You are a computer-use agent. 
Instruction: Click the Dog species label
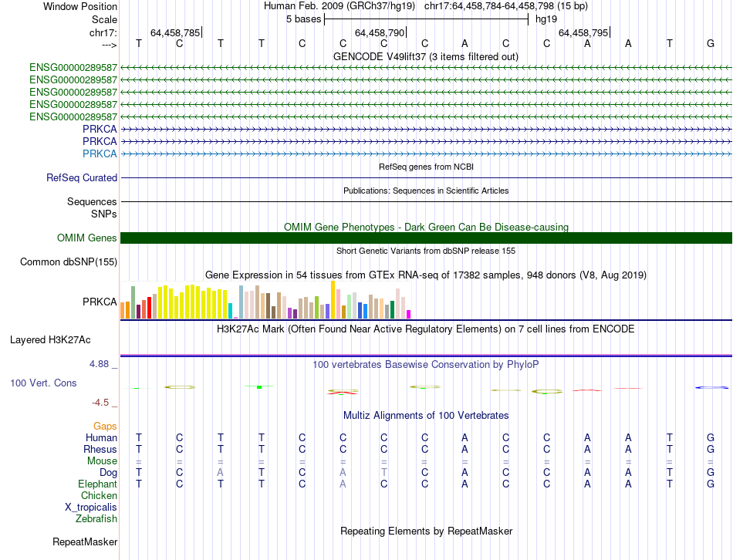[109, 473]
